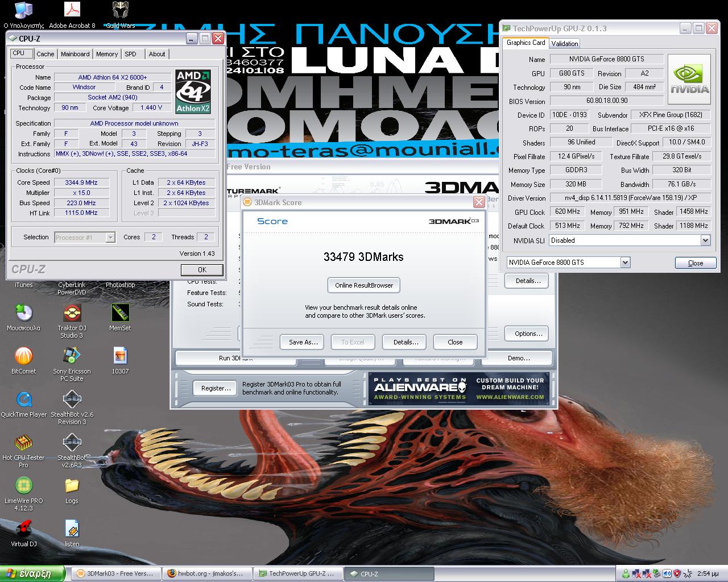Image resolution: width=728 pixels, height=582 pixels.
Task: Click Save As in 3DMark Score dialog
Action: click(303, 342)
